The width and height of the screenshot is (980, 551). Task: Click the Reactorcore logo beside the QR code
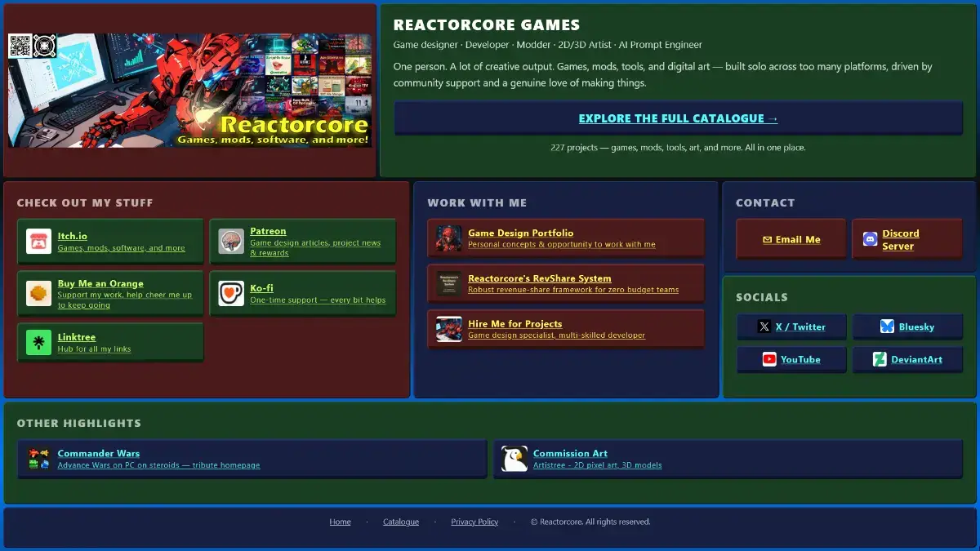(44, 45)
